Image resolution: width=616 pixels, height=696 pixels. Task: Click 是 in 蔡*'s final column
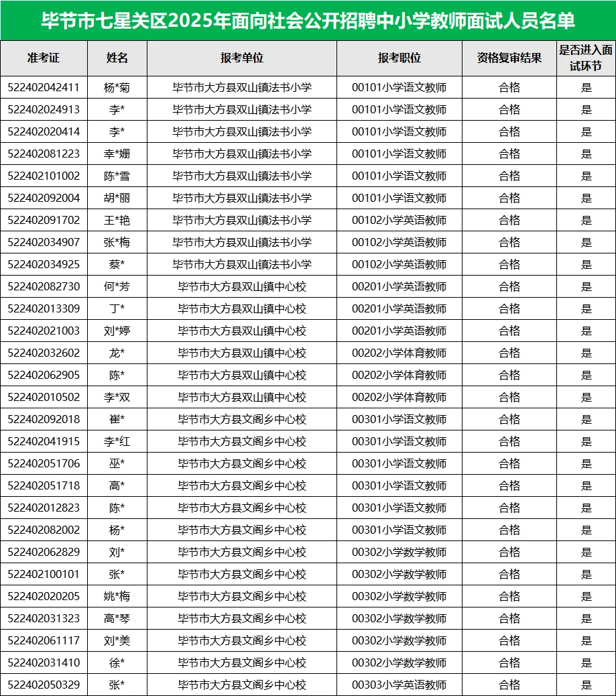pos(584,264)
